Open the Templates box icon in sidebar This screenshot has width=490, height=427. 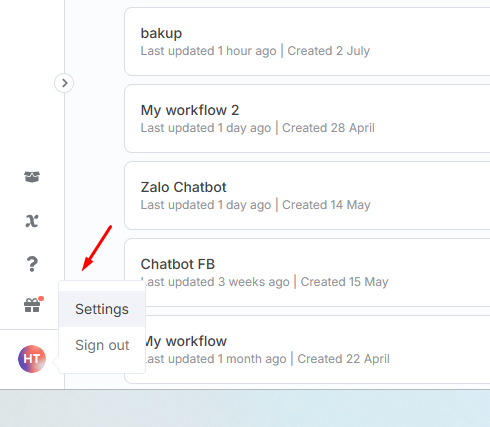pyautogui.click(x=32, y=177)
